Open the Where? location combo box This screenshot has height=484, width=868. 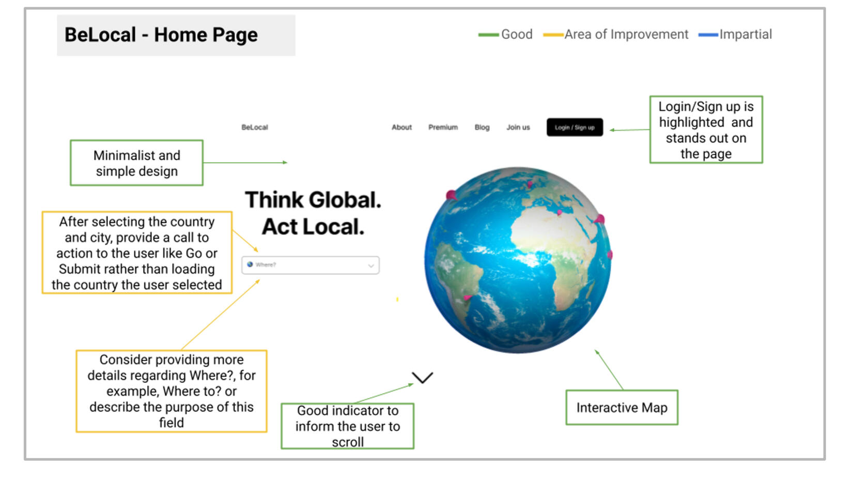point(310,265)
